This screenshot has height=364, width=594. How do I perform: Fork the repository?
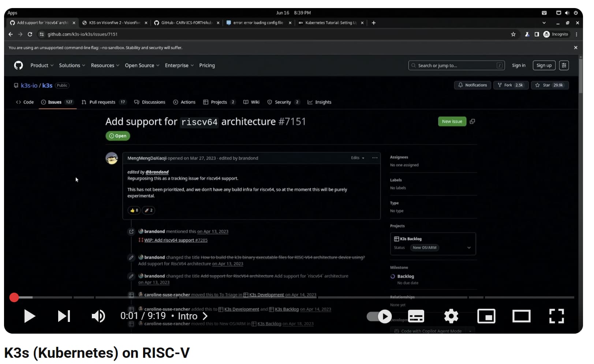point(511,85)
